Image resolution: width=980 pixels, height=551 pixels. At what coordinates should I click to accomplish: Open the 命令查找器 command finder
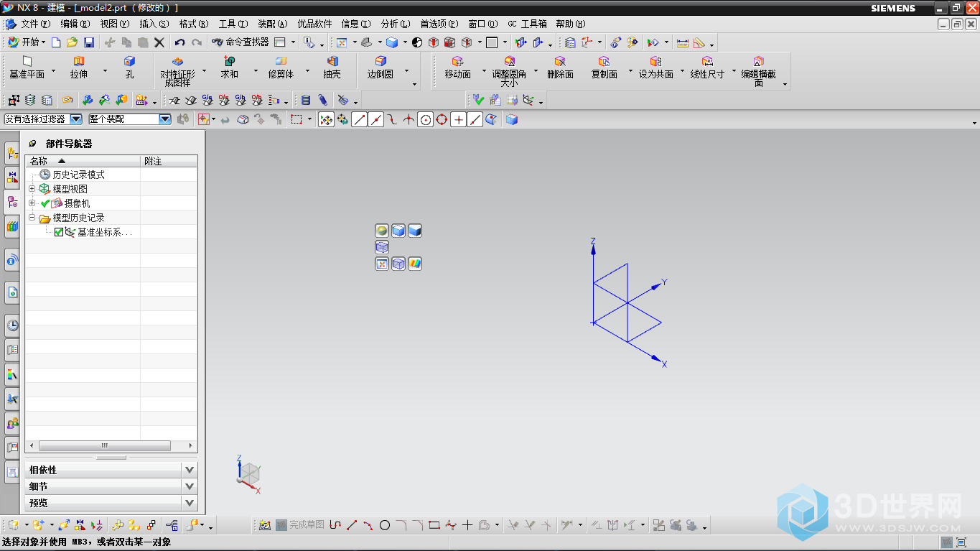[x=241, y=42]
